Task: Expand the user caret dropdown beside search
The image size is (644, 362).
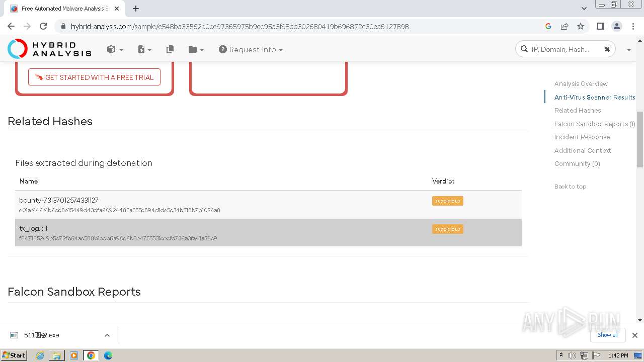Action: click(629, 50)
